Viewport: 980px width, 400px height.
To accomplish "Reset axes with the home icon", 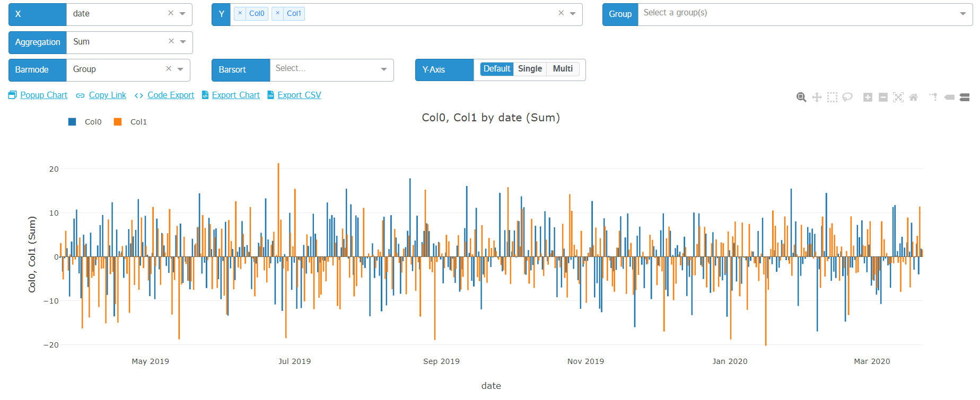I will [913, 97].
